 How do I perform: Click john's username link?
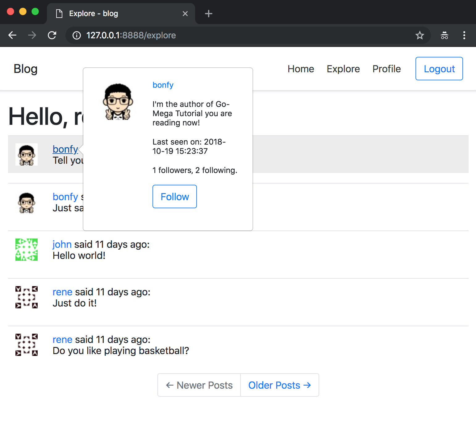coord(62,244)
